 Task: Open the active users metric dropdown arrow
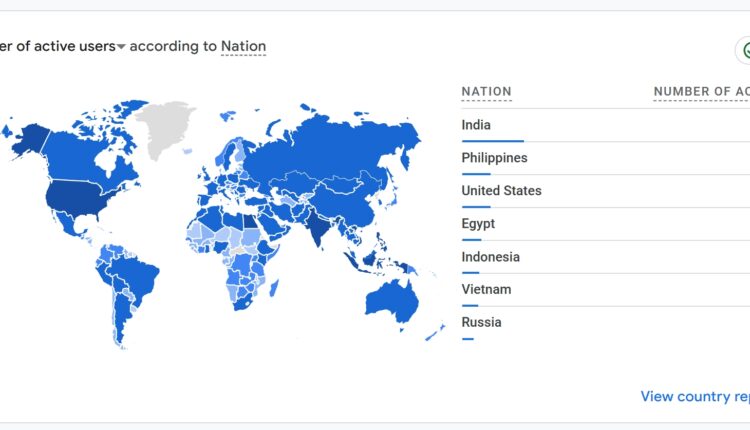point(121,47)
